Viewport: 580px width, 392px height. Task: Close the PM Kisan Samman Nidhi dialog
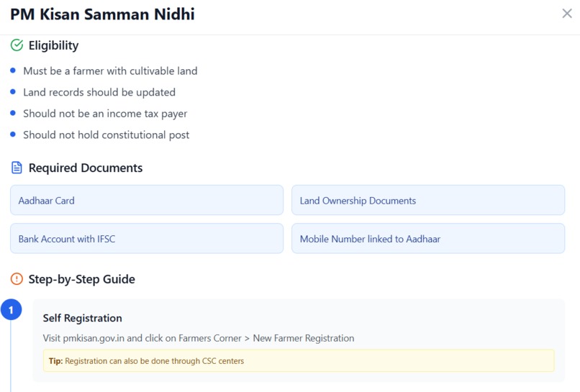566,14
